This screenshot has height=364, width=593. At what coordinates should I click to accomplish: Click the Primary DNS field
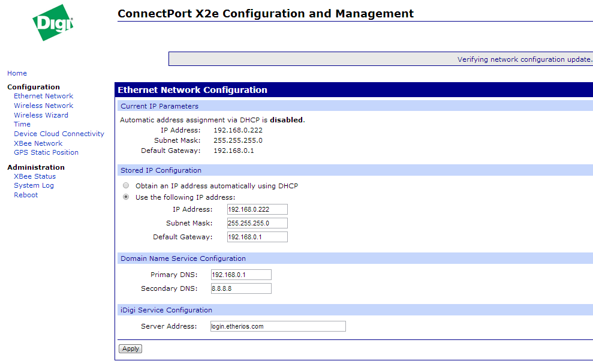point(241,275)
